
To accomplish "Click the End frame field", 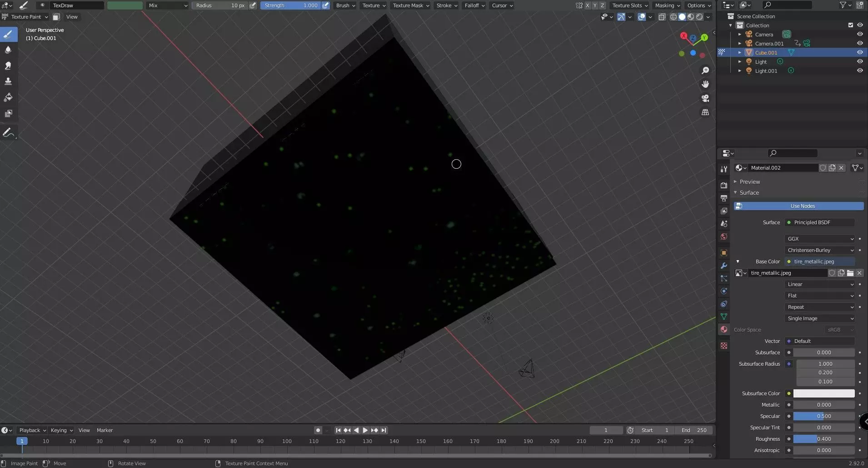I will (694, 430).
